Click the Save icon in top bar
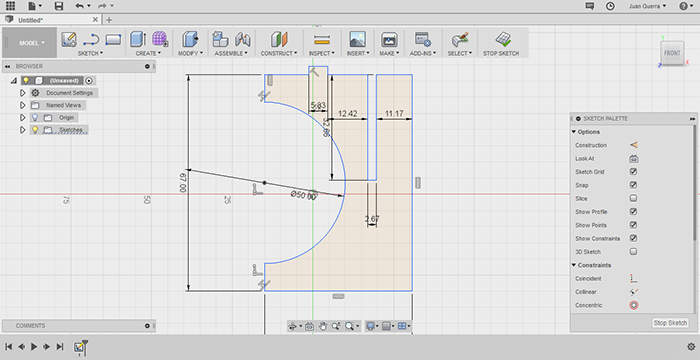700x360 pixels. pos(58,6)
